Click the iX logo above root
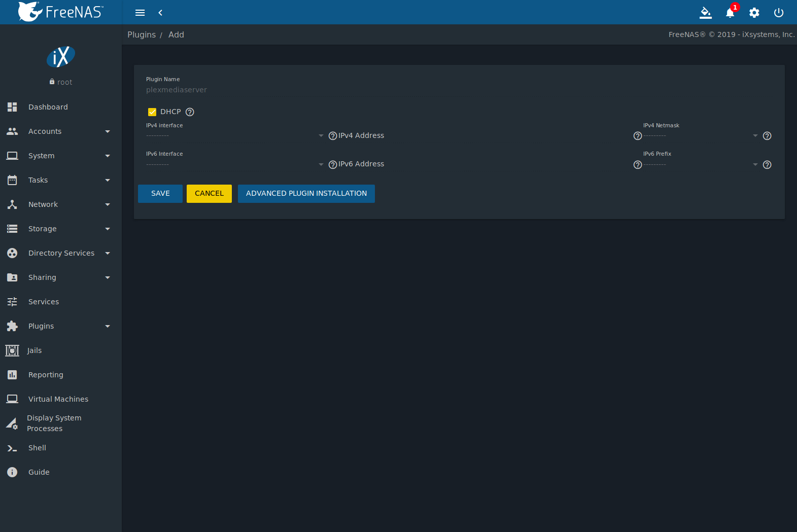Screen dimensions: 797x532 61,56
